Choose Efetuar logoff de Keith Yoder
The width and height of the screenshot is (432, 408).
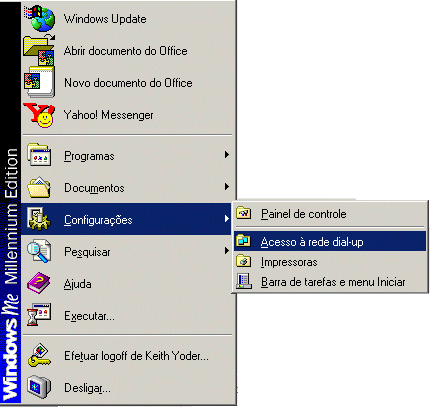click(x=127, y=356)
